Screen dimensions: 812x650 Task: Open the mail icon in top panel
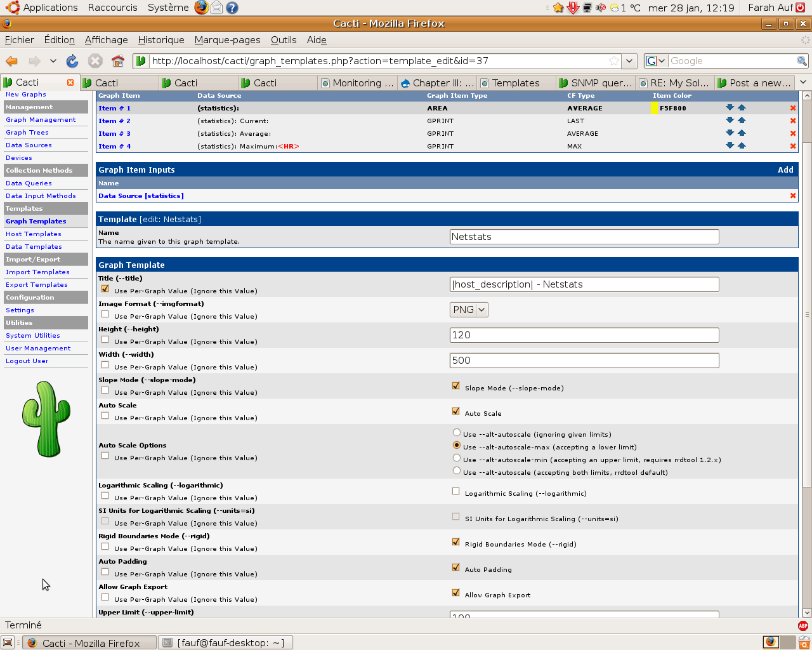click(x=217, y=8)
